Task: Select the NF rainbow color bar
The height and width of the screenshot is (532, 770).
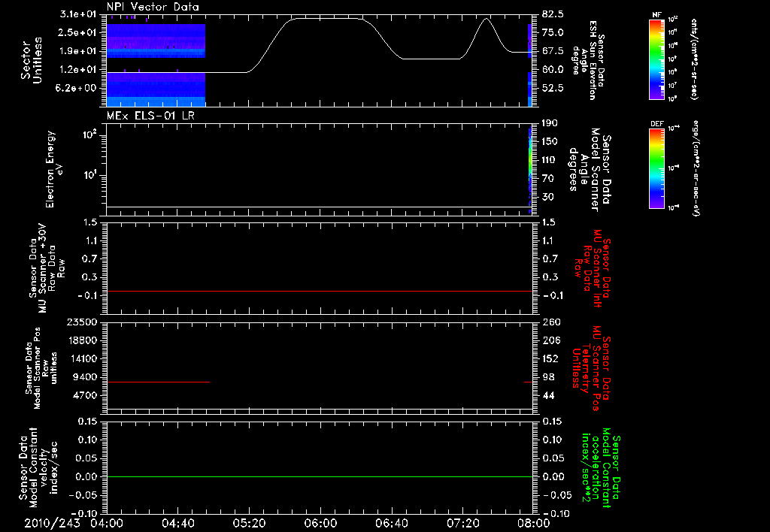Action: (656, 59)
